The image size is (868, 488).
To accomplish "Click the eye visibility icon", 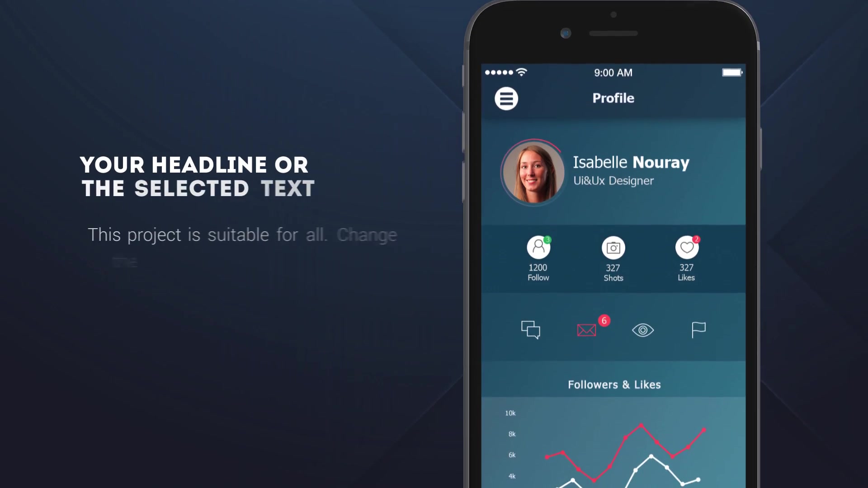I will [643, 330].
